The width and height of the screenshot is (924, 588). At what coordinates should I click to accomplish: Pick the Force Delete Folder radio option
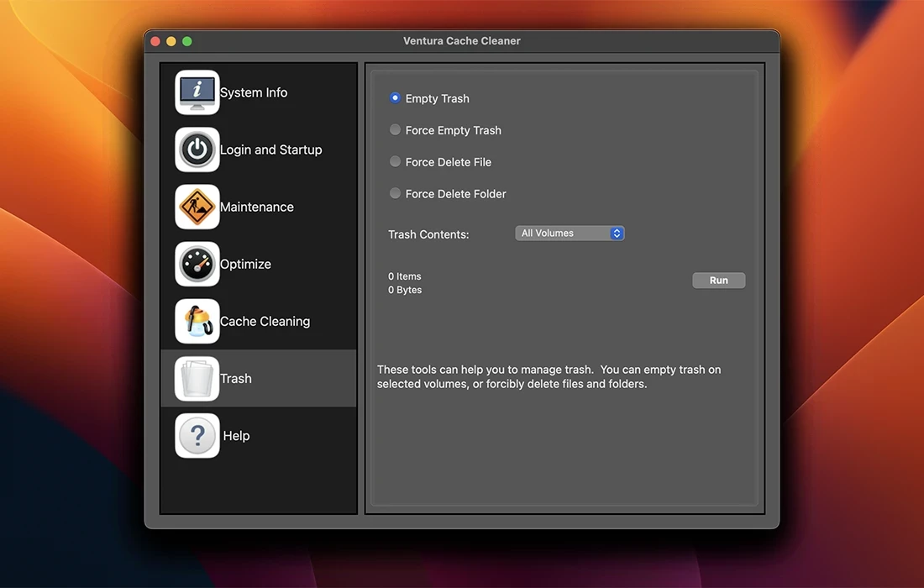[x=395, y=194]
